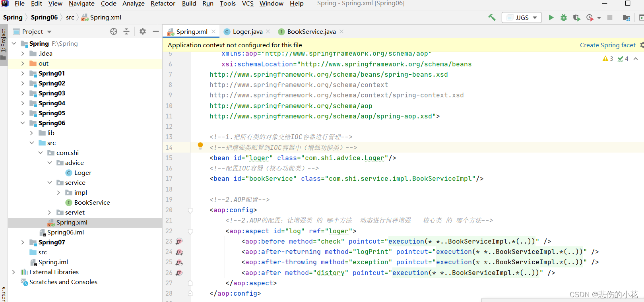Place cursor in the bookService bean line
This screenshot has height=302, width=644.
click(x=346, y=179)
